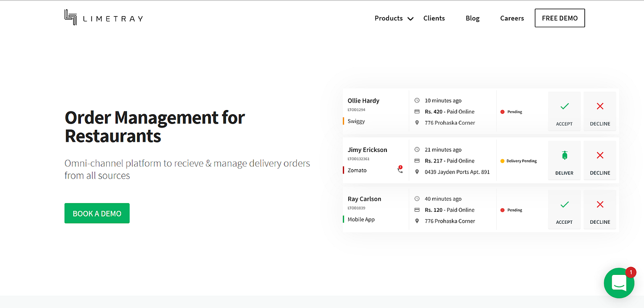Click the red X in Jimy Erickson's order
The width and height of the screenshot is (644, 308).
(x=600, y=156)
